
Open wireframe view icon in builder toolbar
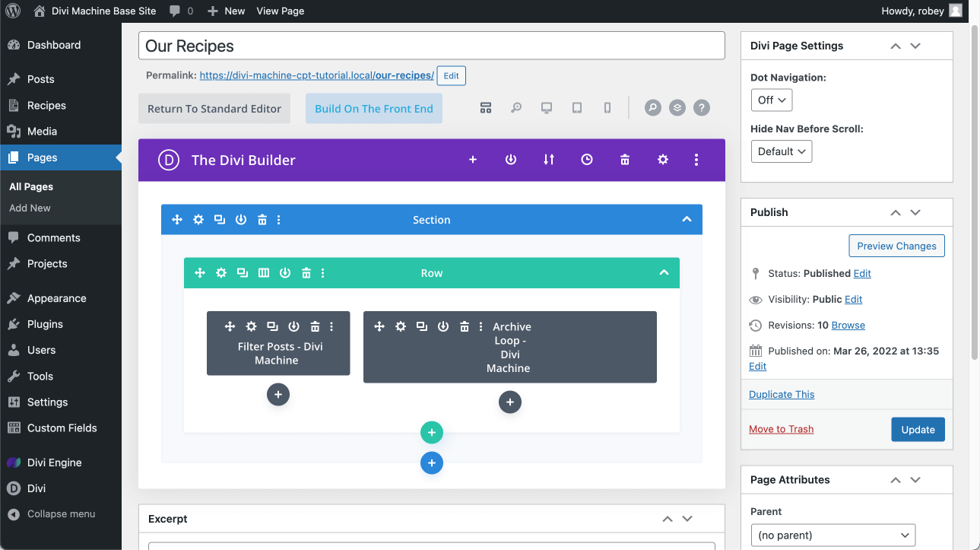click(x=486, y=108)
